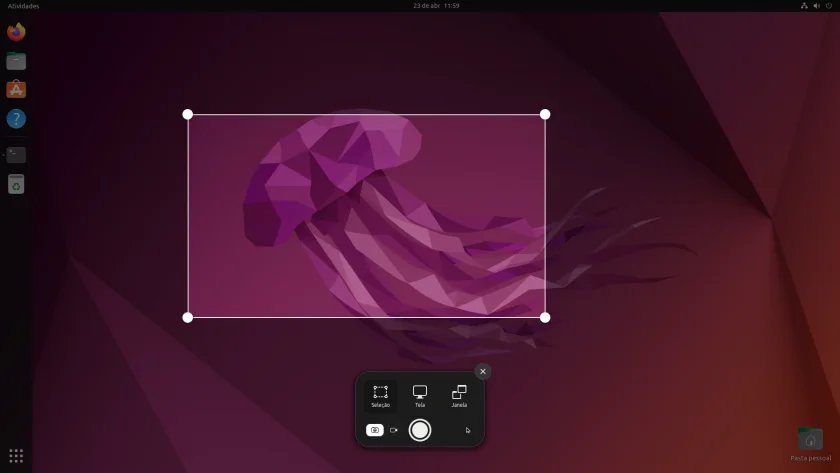
Task: Open the Files manager in the dock
Action: (x=16, y=61)
